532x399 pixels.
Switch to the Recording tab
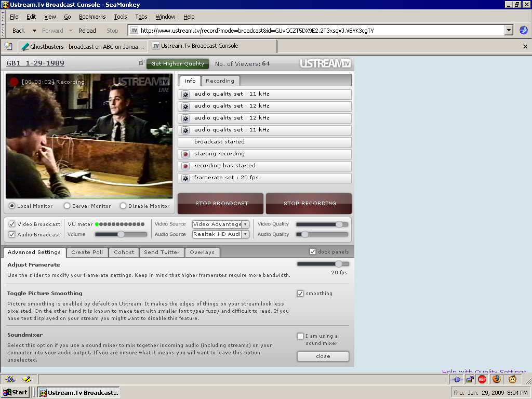[220, 81]
